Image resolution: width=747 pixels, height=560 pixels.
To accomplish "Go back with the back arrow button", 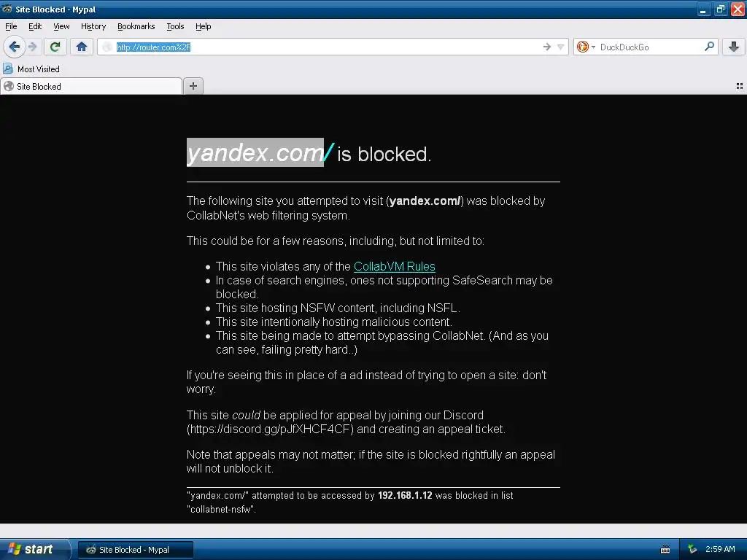I will (x=15, y=47).
